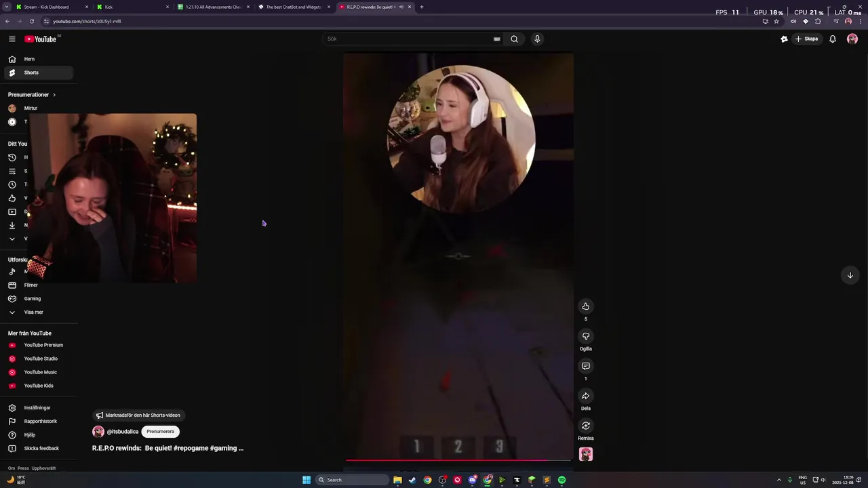Open the browser tab search dropdown
868x488 pixels.
[7, 7]
